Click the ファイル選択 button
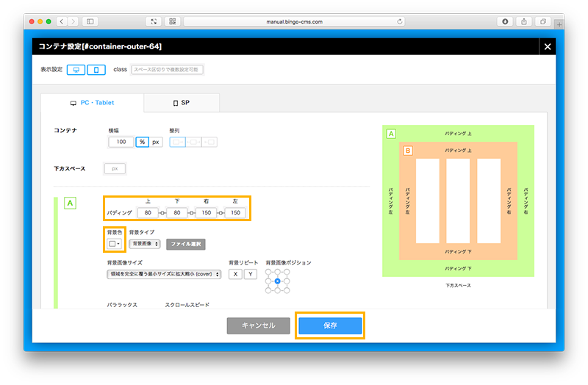Image resolution: width=588 pixels, height=385 pixels. [x=186, y=244]
